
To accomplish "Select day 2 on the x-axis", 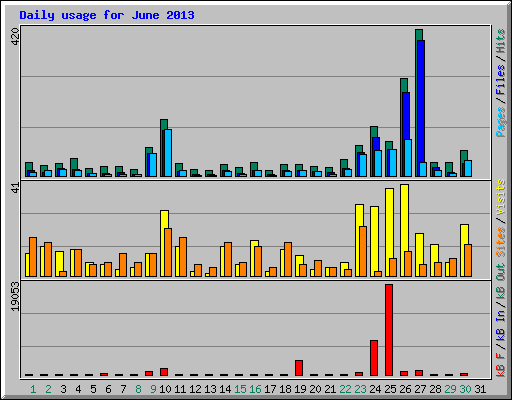I will tap(48, 389).
